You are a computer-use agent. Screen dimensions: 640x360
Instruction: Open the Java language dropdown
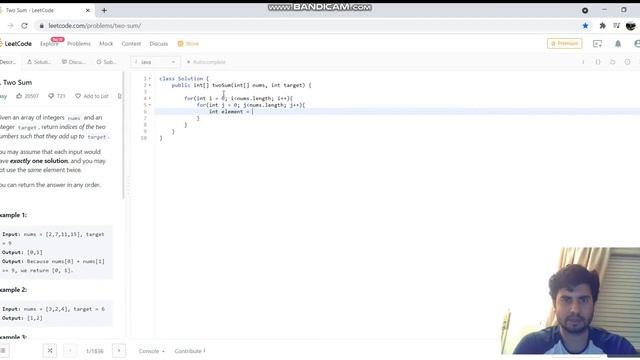(155, 62)
